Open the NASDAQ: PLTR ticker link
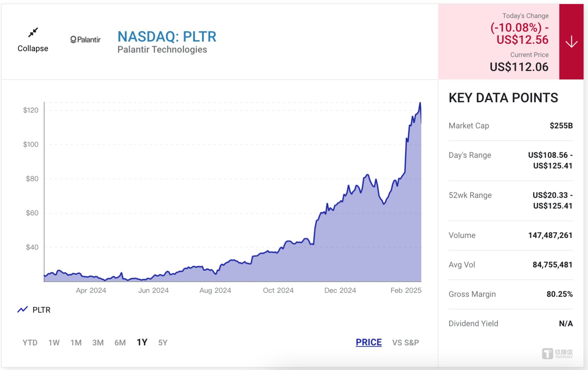The image size is (588, 370). [x=167, y=37]
